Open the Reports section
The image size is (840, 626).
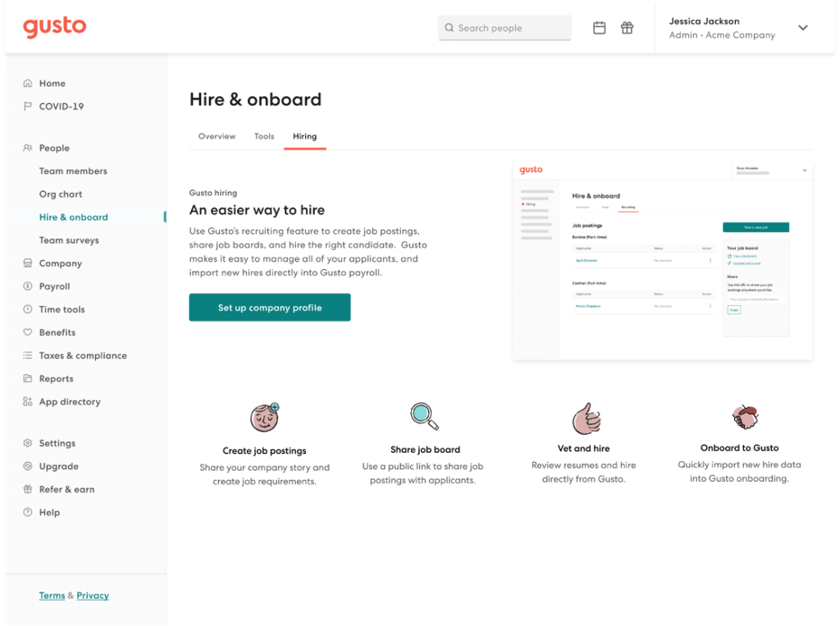point(59,378)
